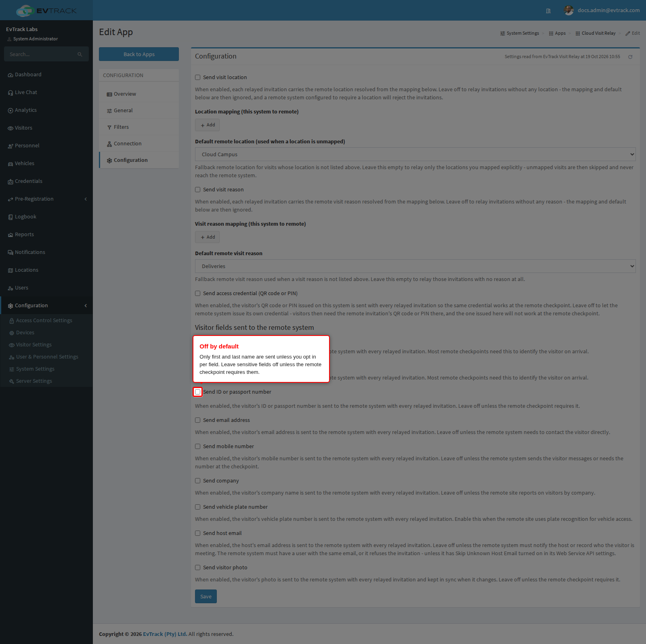Click the search magnifier icon
This screenshot has height=644, width=646.
(80, 55)
